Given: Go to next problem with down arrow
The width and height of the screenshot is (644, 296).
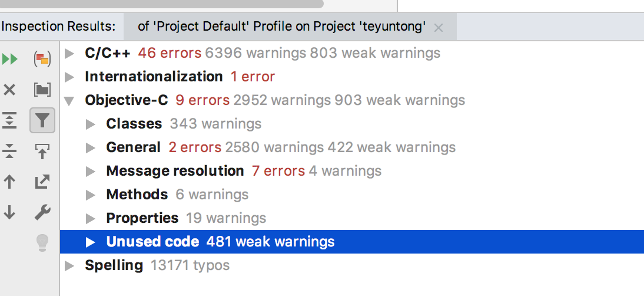Looking at the screenshot, I should coord(10,212).
